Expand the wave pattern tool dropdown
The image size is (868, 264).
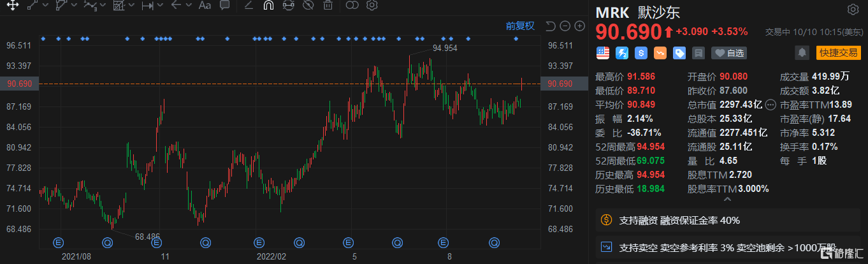coord(104,6)
